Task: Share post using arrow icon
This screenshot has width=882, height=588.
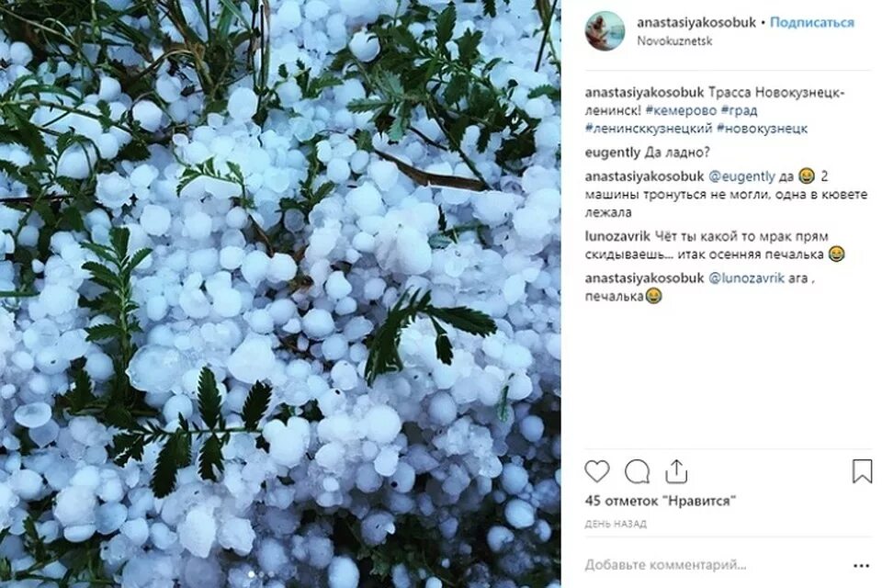Action: click(x=676, y=471)
